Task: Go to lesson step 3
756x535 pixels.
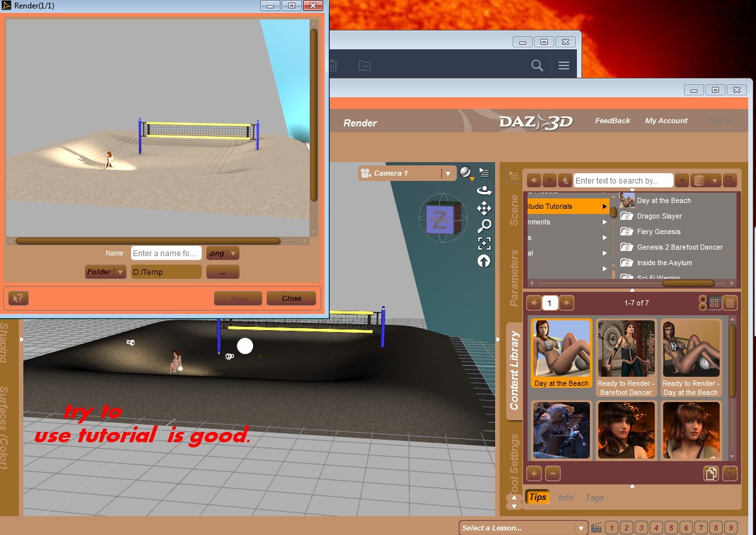Action: [x=641, y=528]
